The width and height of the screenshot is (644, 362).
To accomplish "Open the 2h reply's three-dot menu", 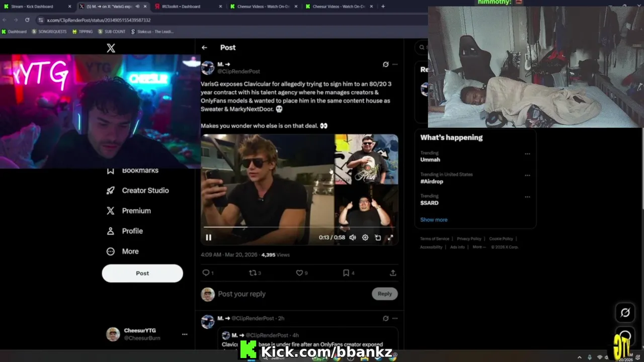I will [x=395, y=318].
